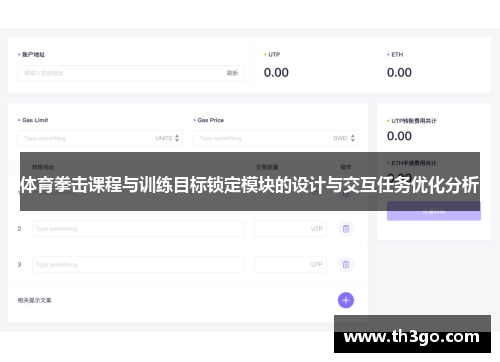Click the ETH balance value 0.00

tap(399, 72)
